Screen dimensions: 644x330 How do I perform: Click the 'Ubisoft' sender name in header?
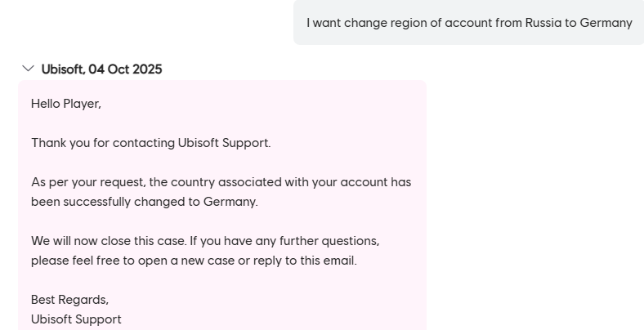click(62, 69)
